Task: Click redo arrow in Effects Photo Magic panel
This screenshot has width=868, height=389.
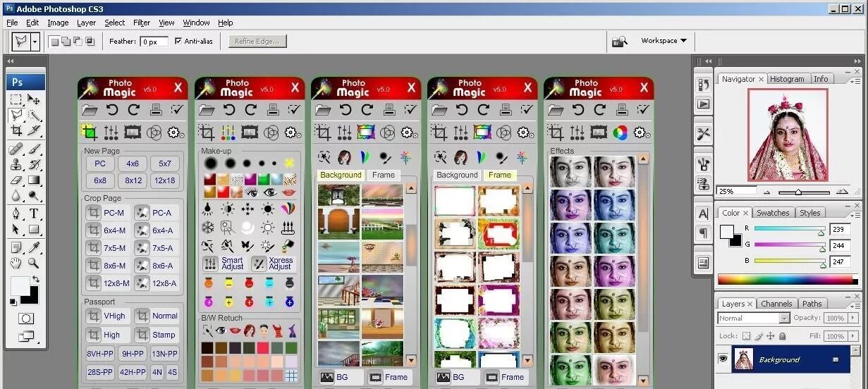Action: [x=599, y=110]
